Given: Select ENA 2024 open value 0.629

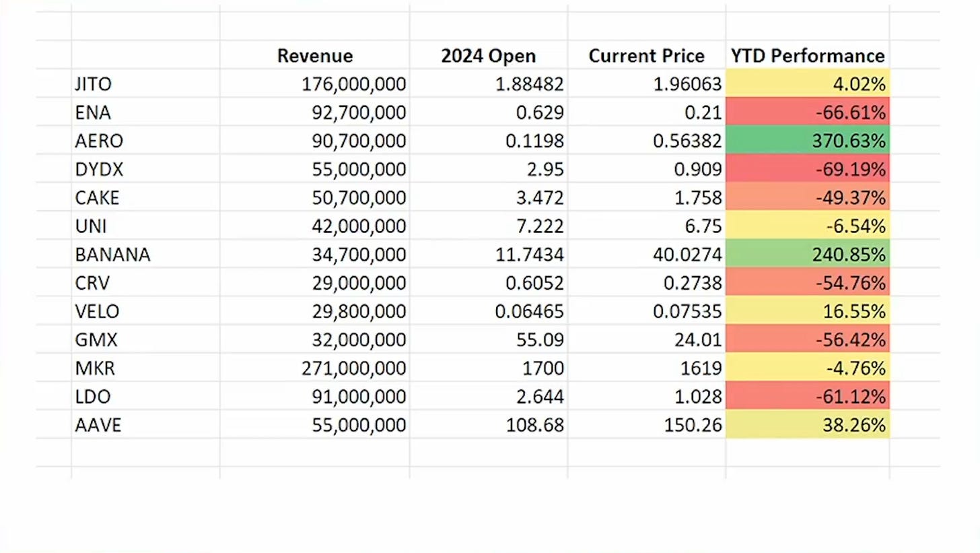Looking at the screenshot, I should point(489,112).
